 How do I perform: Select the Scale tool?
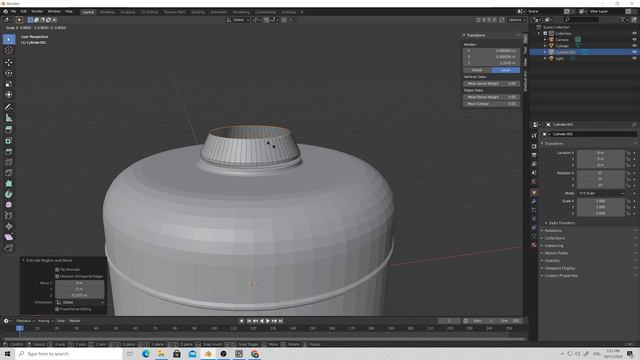pyautogui.click(x=9, y=84)
